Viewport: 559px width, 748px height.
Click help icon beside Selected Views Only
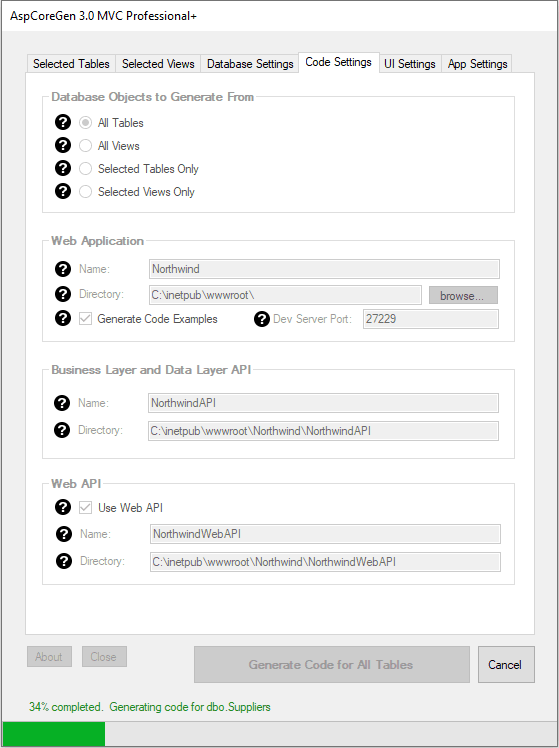(x=62, y=191)
